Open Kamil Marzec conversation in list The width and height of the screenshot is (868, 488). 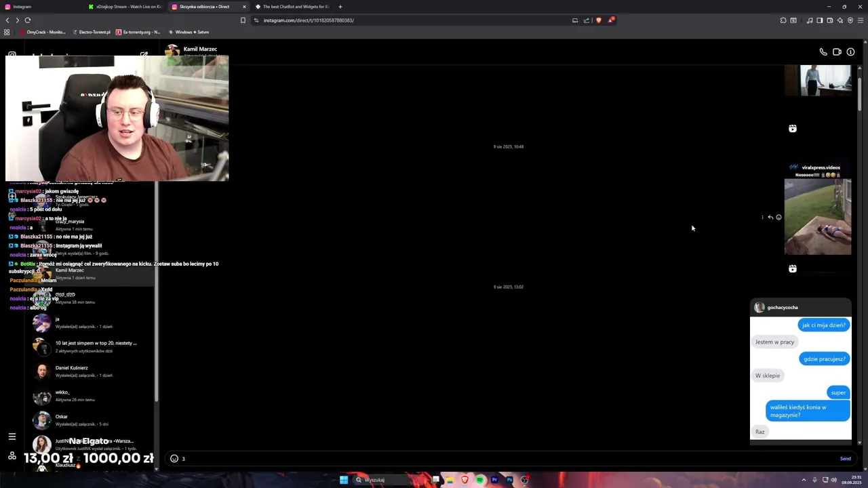88,274
